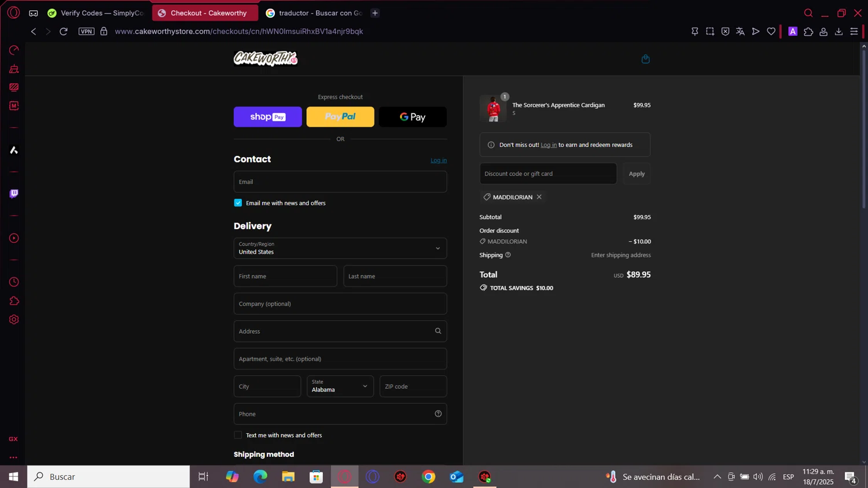Click the browser address bar URL
This screenshot has height=488, width=868.
(x=239, y=31)
